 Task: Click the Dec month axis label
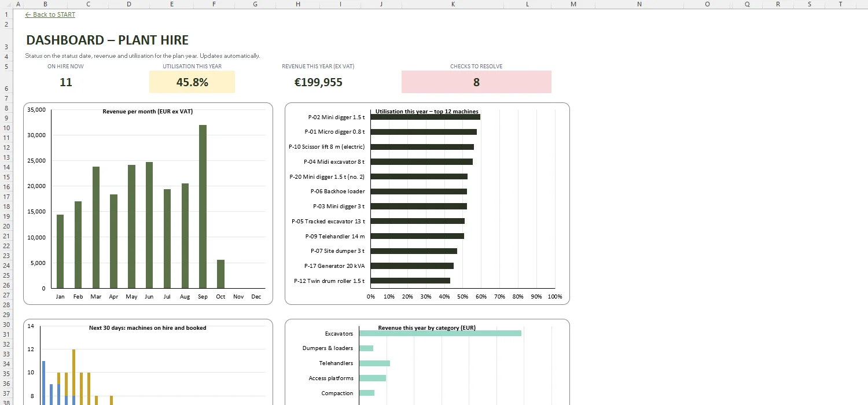pyautogui.click(x=256, y=297)
